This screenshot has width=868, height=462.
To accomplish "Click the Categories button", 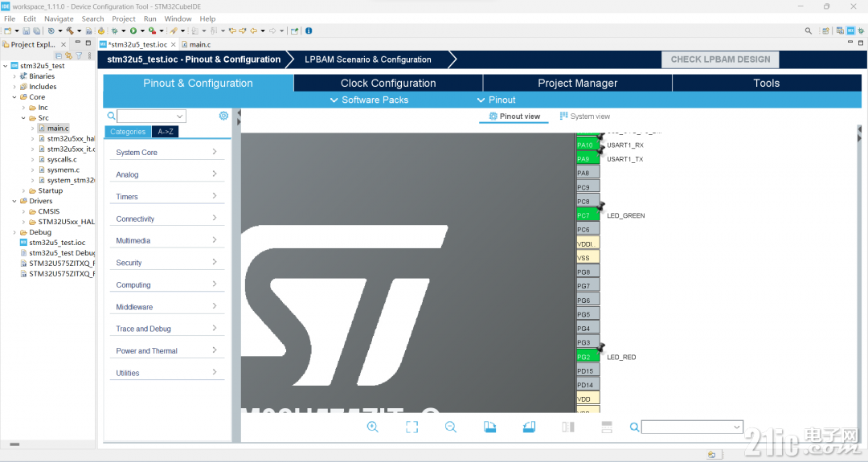I will point(127,132).
